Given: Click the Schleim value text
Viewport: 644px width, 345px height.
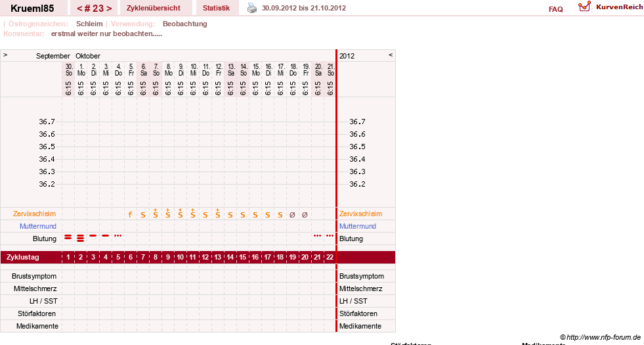Looking at the screenshot, I should pyautogui.click(x=89, y=24).
